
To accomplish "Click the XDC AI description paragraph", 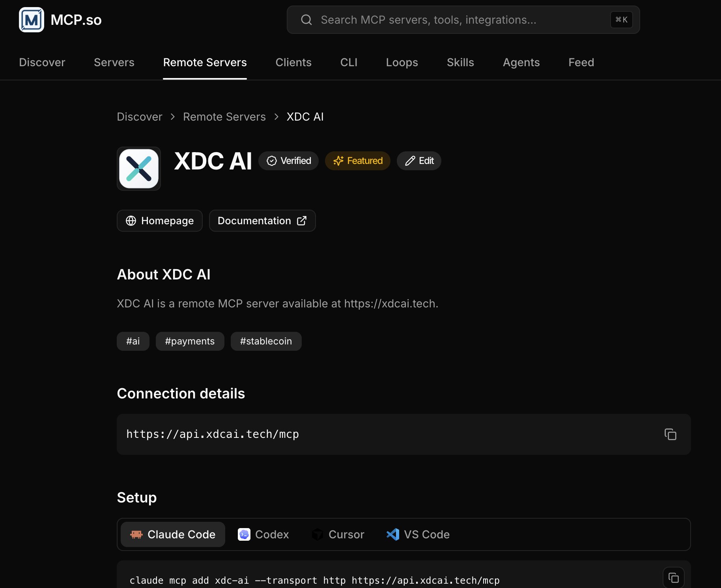I will pos(278,303).
